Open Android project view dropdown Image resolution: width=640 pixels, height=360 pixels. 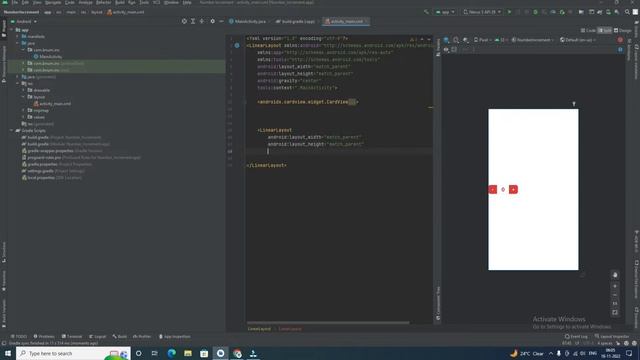(24, 21)
